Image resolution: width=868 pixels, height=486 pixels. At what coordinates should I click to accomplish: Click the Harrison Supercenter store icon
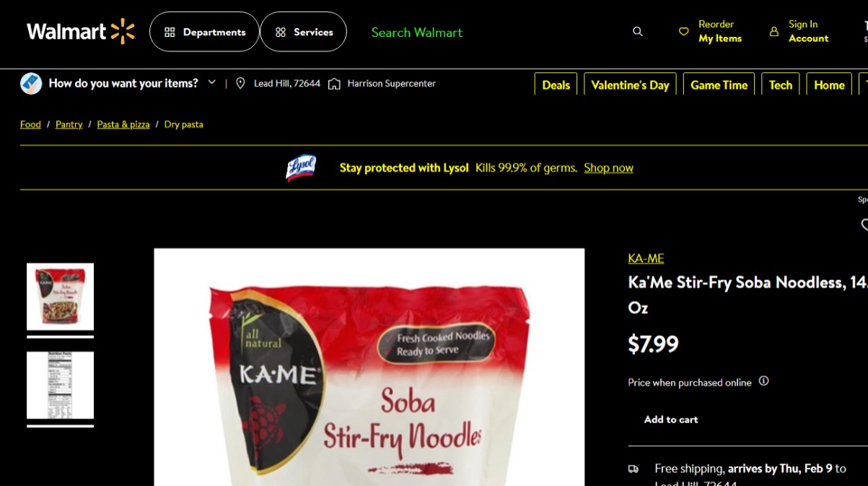[x=334, y=84]
